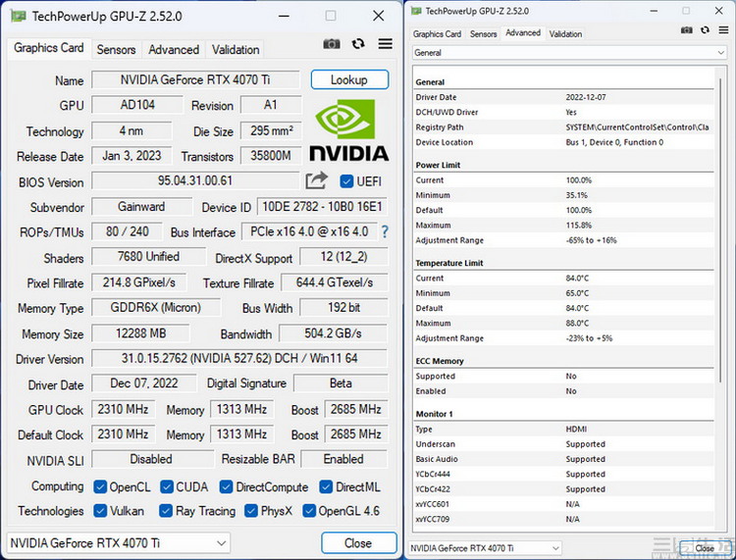The height and width of the screenshot is (560, 736).
Task: Select the ECC Memory Supported row
Action: pos(564,377)
